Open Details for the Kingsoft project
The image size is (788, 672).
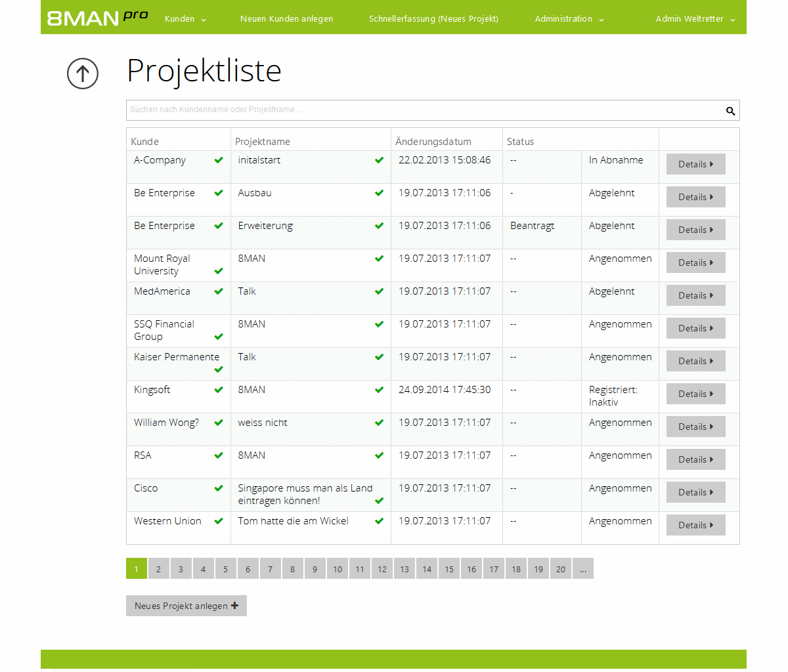(695, 394)
